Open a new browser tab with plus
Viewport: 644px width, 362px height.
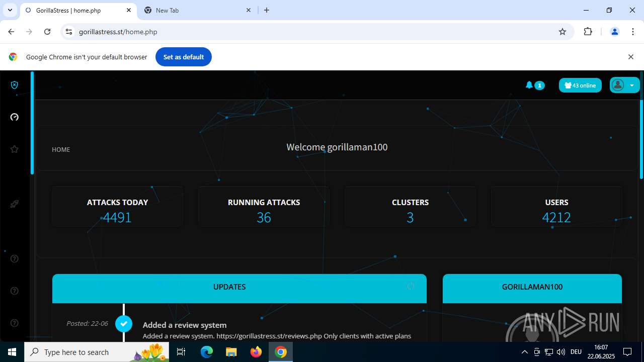click(x=267, y=10)
